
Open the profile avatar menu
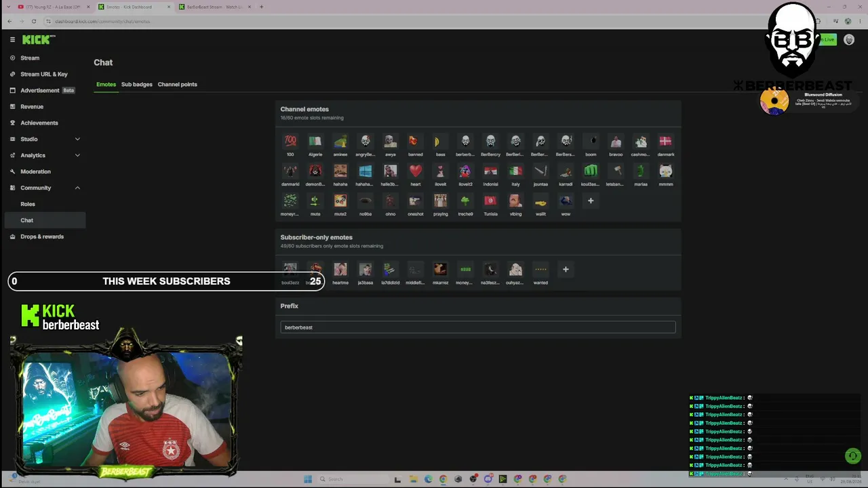[848, 40]
